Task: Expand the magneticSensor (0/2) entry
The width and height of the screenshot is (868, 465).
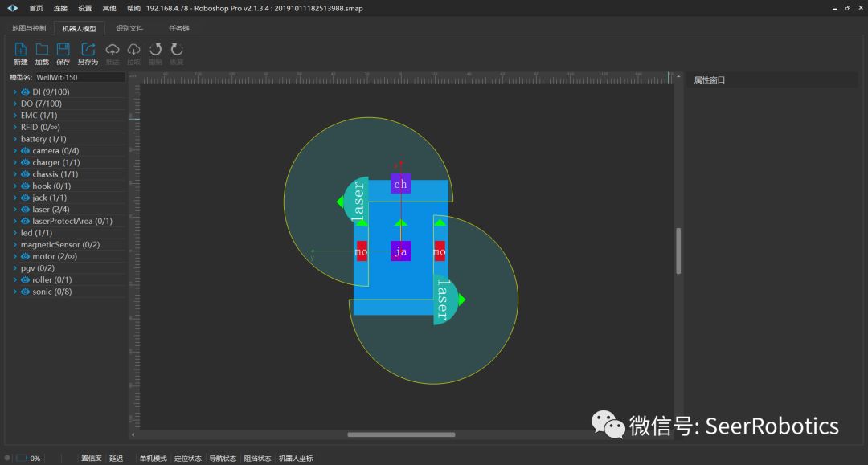Action: [x=14, y=245]
